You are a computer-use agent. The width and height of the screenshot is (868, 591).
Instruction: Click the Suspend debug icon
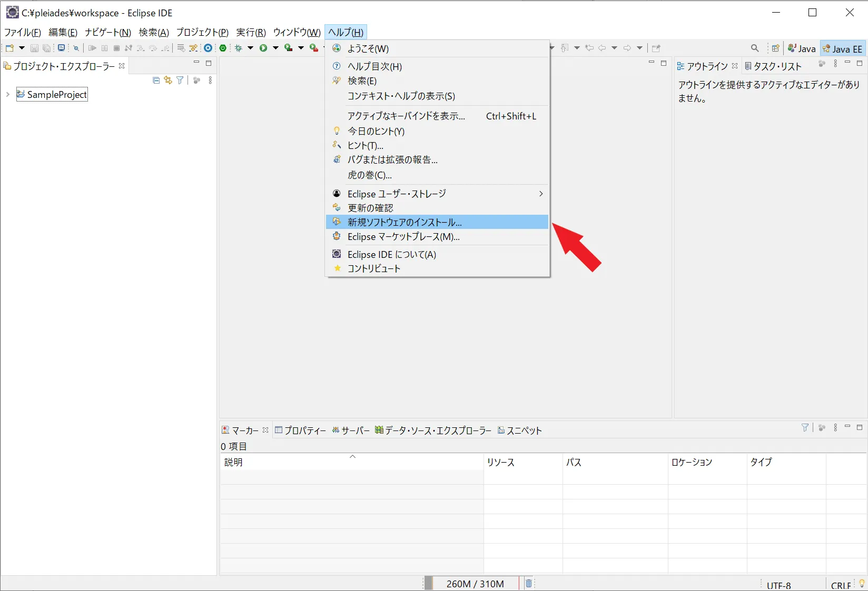coord(104,48)
